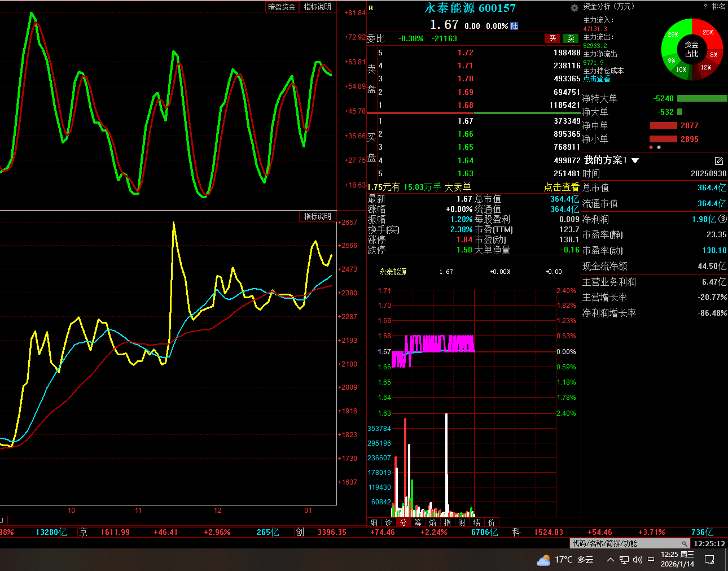Open 指标说明 on the upper indicator chart
This screenshot has height=571, width=728.
318,7
